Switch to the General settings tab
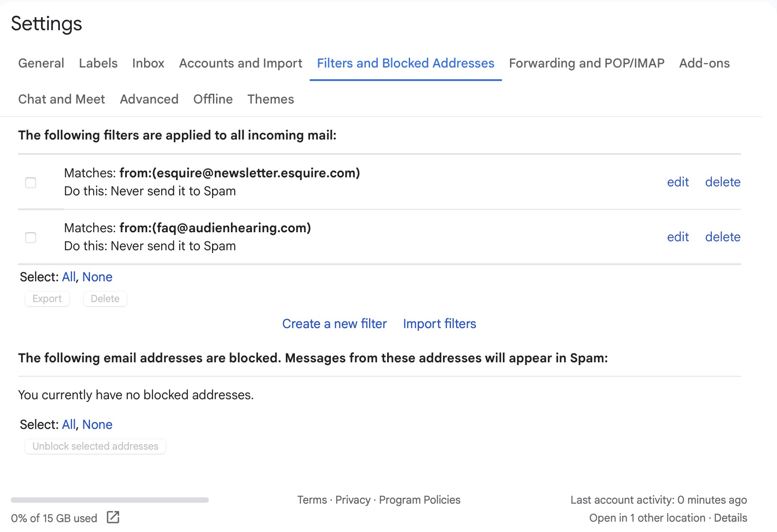 tap(41, 63)
